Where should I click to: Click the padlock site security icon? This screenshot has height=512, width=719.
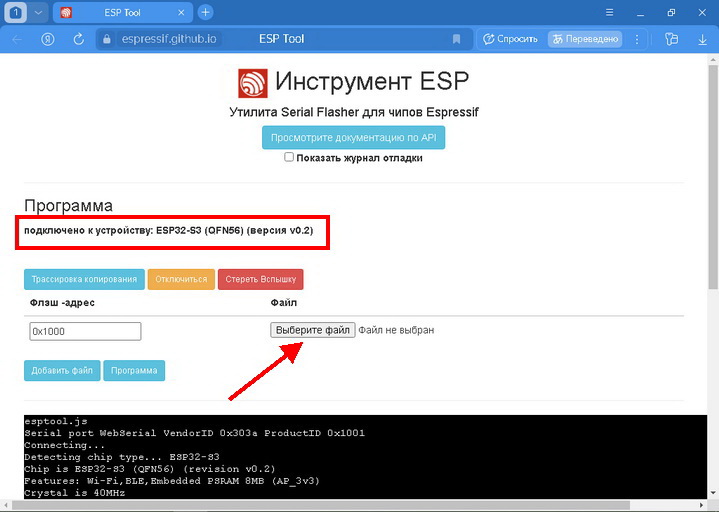pos(107,39)
